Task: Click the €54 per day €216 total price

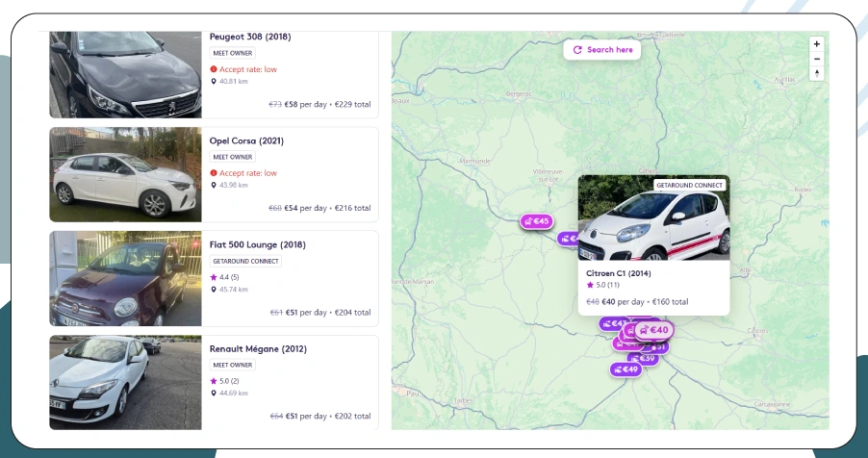Action: (319, 208)
